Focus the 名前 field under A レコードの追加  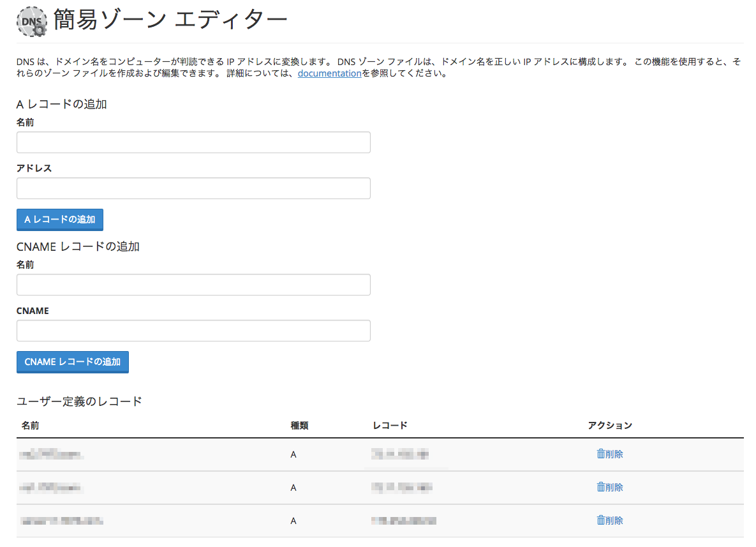[193, 142]
